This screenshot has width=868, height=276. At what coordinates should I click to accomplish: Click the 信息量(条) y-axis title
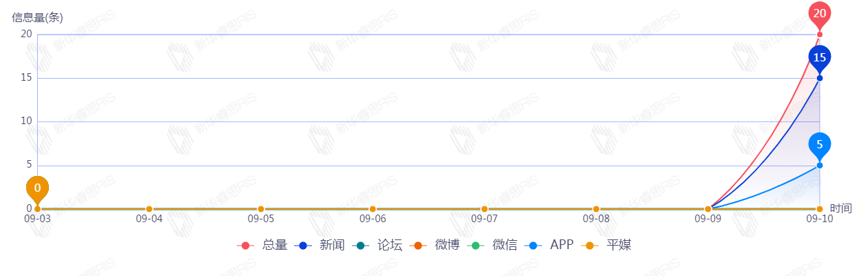click(37, 18)
